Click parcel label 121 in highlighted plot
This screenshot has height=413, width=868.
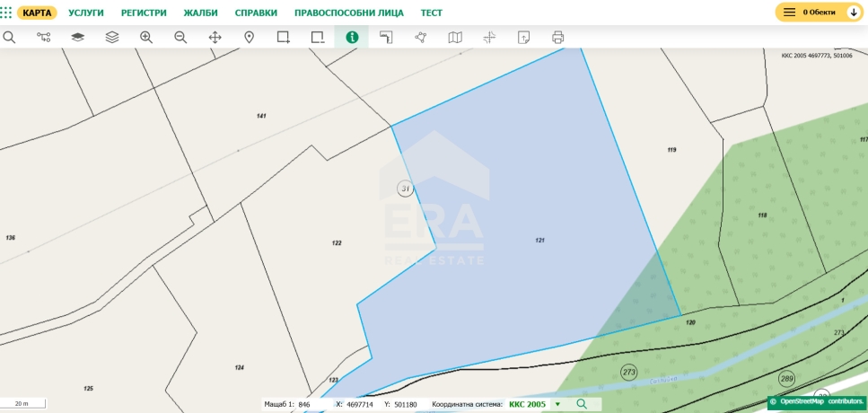click(539, 241)
